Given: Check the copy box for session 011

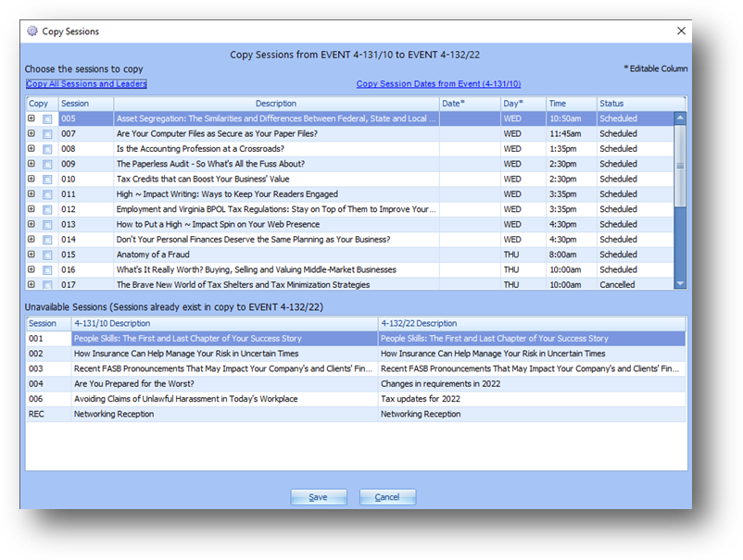Looking at the screenshot, I should tap(47, 194).
